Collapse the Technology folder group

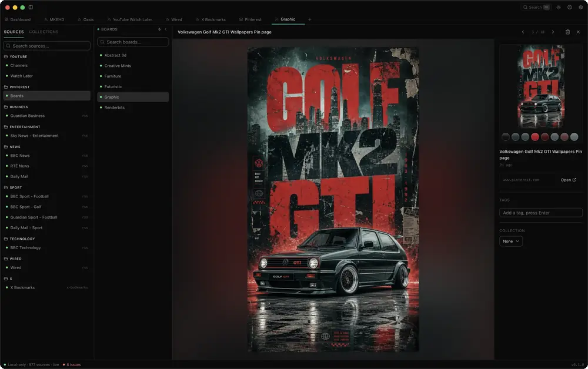click(19, 239)
